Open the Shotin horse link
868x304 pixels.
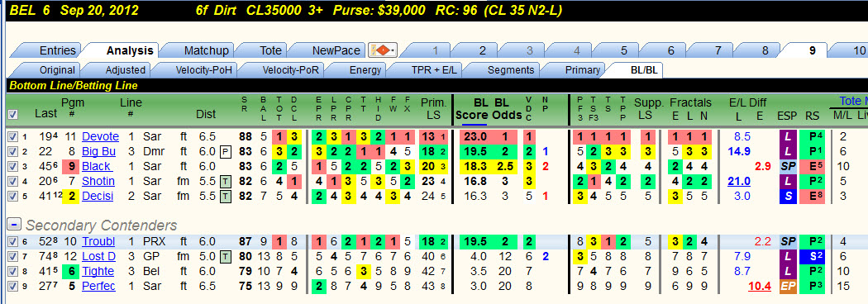[x=98, y=181]
